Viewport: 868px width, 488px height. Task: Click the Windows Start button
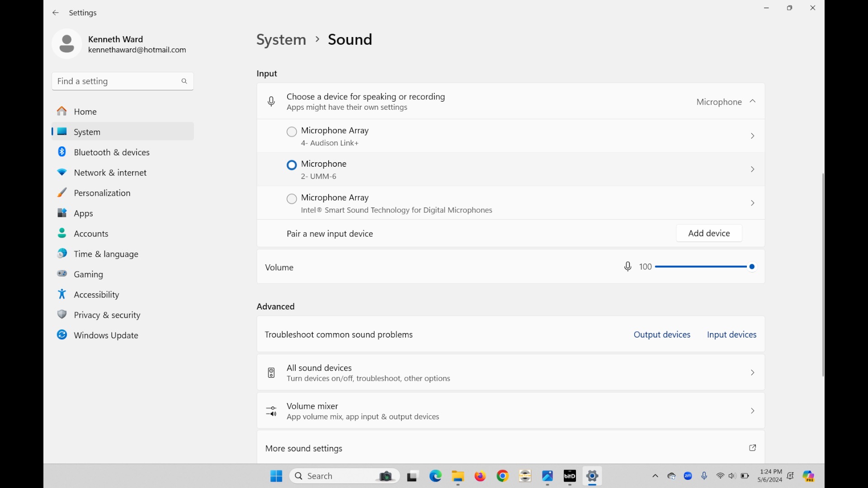[x=276, y=476]
